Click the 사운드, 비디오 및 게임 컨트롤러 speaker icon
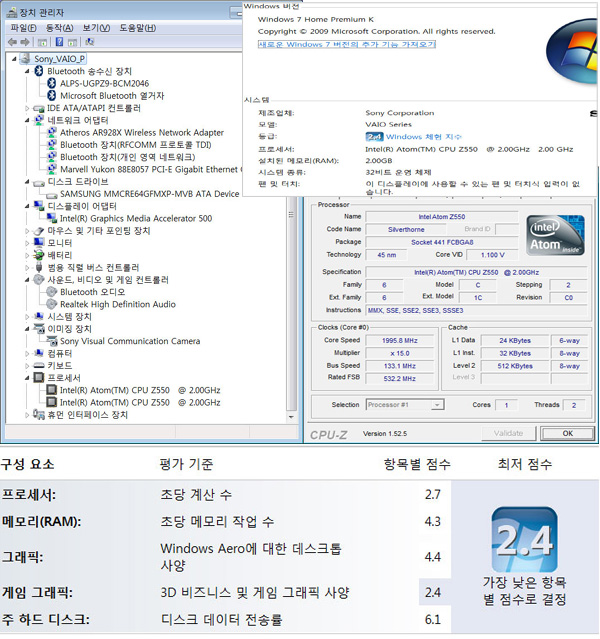This screenshot has width=600, height=639. pos(39,280)
